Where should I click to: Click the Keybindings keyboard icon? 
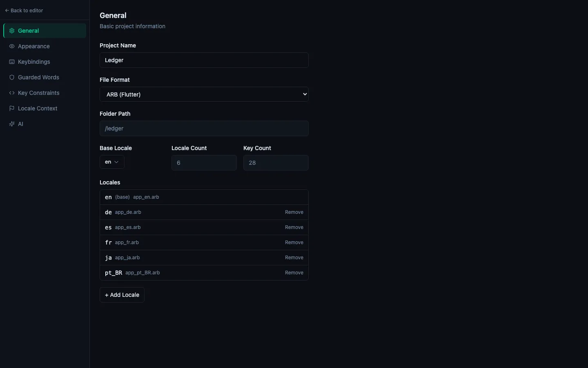pyautogui.click(x=12, y=62)
